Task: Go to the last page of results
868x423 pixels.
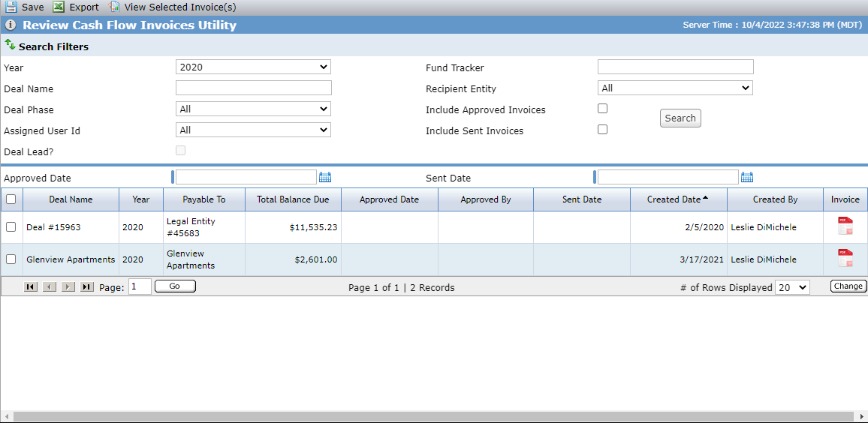Action: coord(87,287)
